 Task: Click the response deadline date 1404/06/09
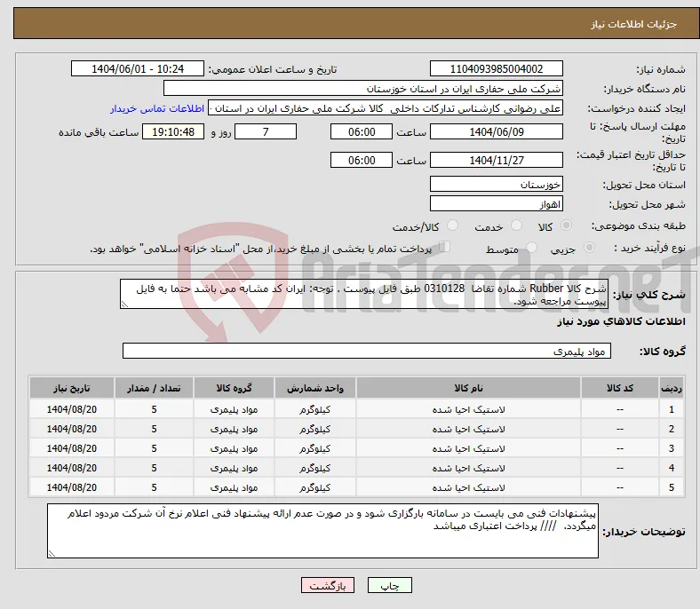[x=496, y=131]
